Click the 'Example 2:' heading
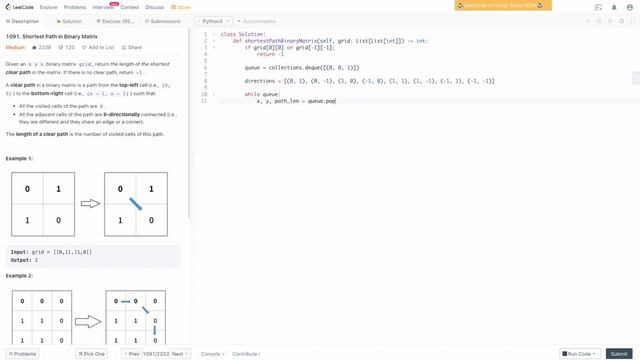The image size is (640, 360). 19,276
